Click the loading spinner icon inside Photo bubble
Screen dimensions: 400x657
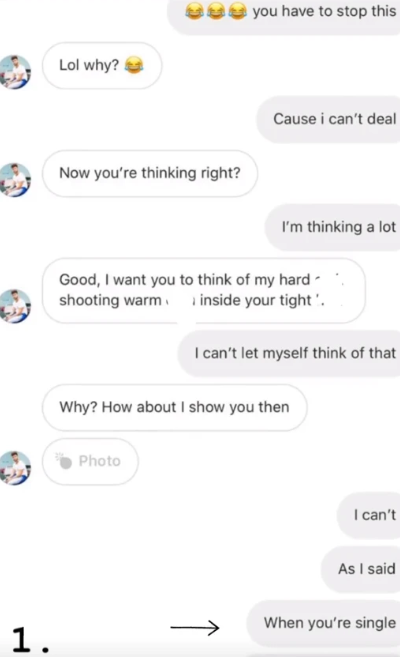(64, 460)
